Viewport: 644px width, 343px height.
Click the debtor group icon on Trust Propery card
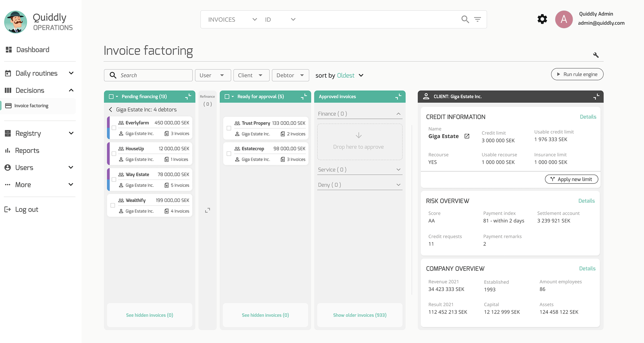click(x=237, y=123)
